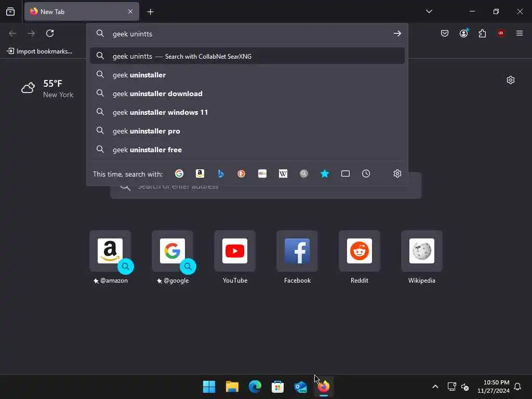This screenshot has width=532, height=399.
Task: Open File Explorer from taskbar
Action: [x=232, y=387]
